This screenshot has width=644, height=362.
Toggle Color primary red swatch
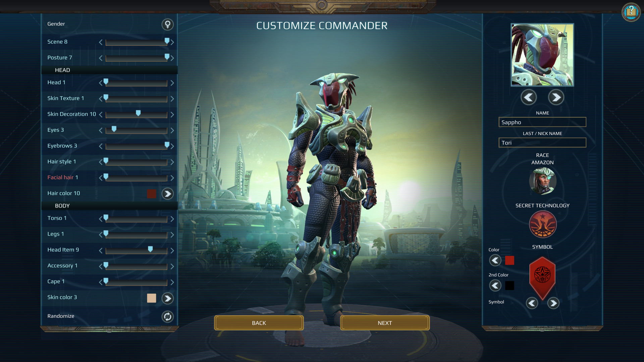pos(509,260)
